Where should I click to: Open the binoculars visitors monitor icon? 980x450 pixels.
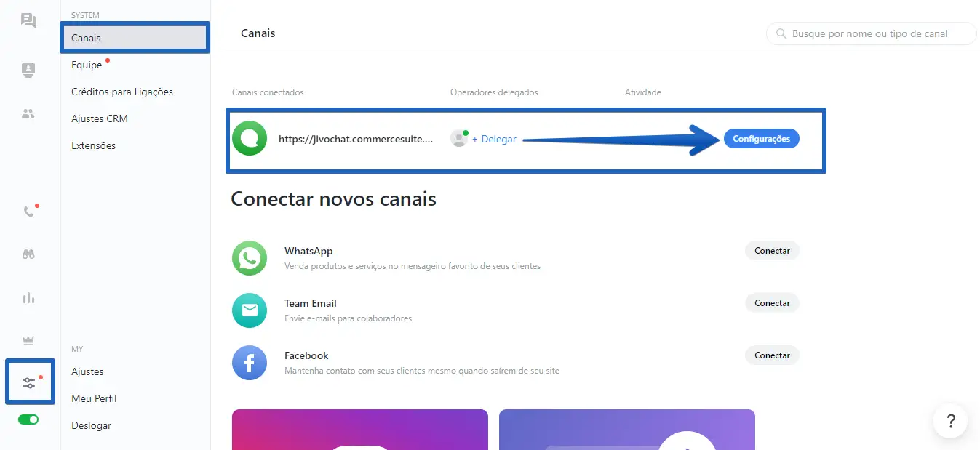(x=28, y=254)
